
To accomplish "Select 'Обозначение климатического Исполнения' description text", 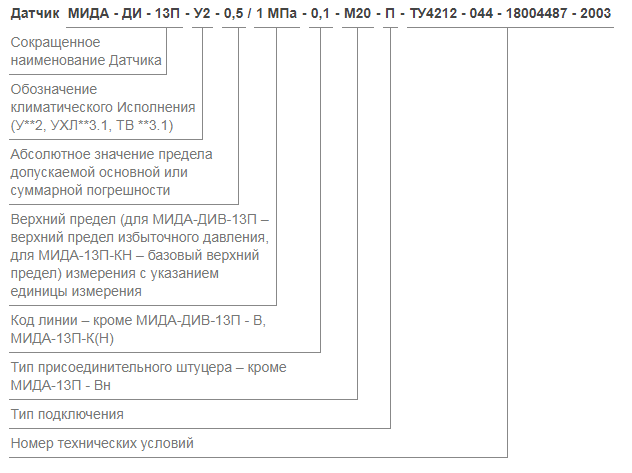I will tap(103, 98).
